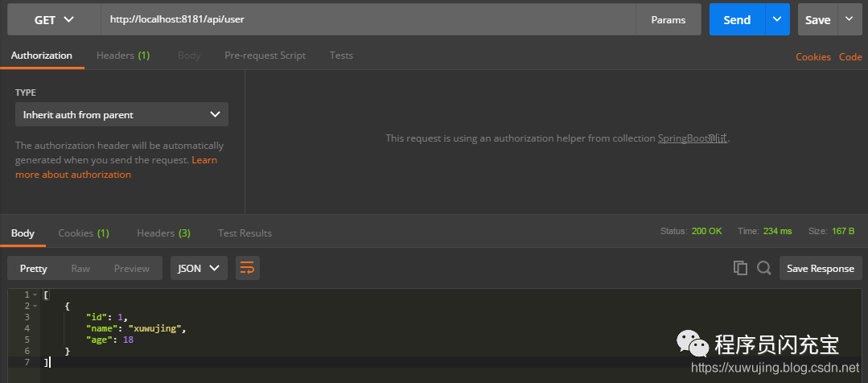Screen dimensions: 868x383
Task: Switch to the Authorization tab
Action: point(42,56)
